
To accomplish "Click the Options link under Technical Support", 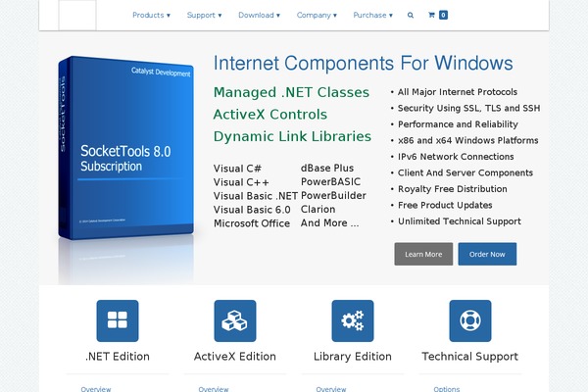I will click(446, 389).
